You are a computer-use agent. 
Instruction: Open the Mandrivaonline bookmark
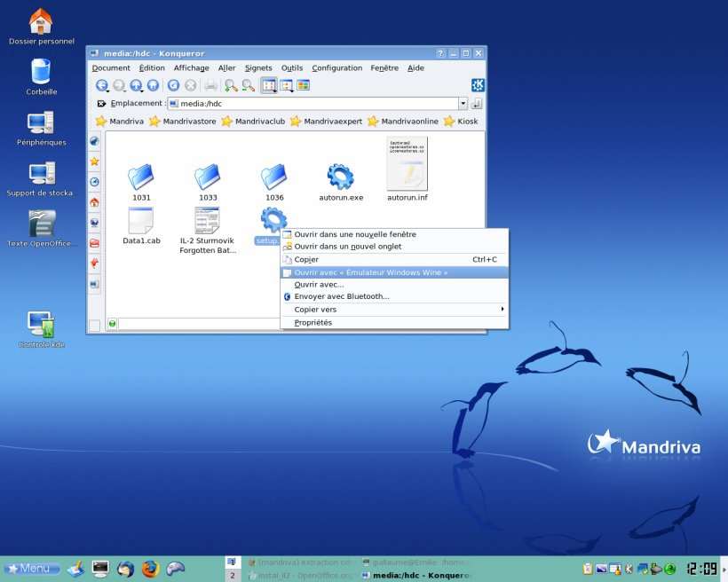pyautogui.click(x=403, y=122)
